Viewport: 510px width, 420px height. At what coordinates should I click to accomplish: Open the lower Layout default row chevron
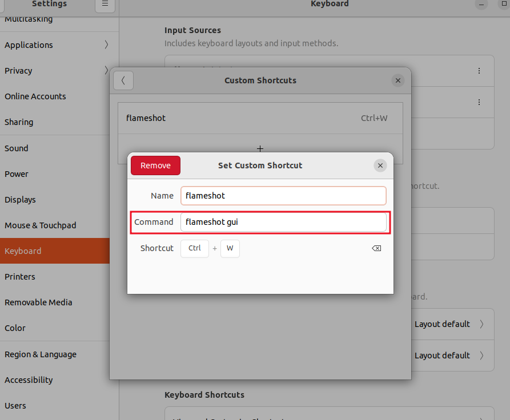tap(481, 356)
